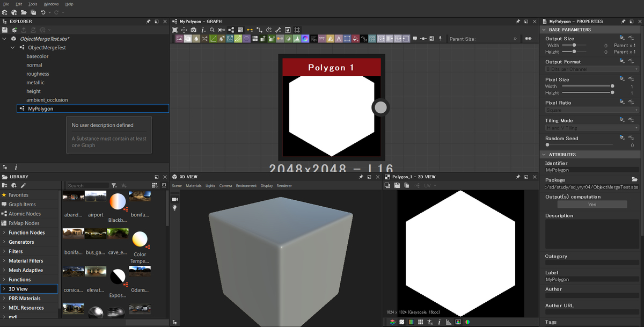644x327 pixels.
Task: Toggle Favorites star category in Library
Action: coord(30,195)
